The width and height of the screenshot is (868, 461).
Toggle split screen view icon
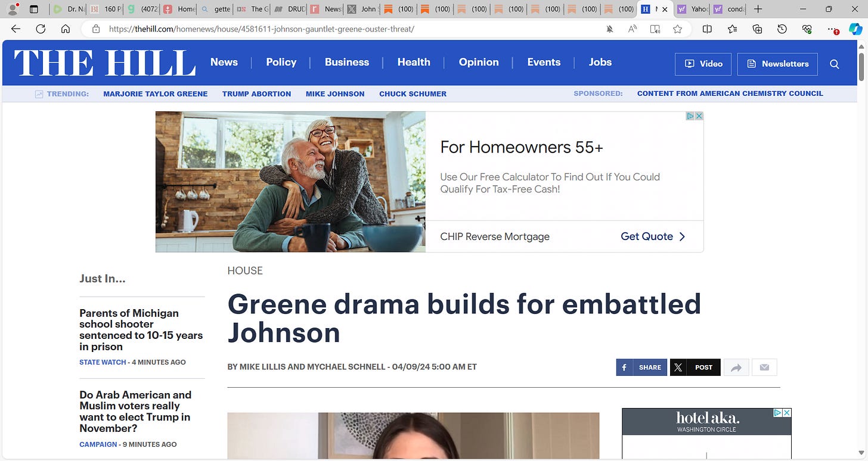click(707, 29)
